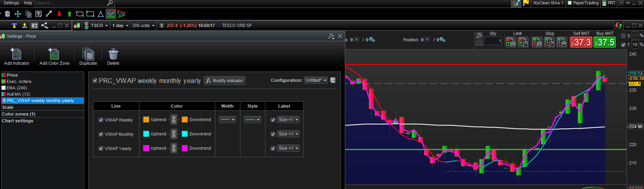The image size is (644, 189).
Task: Click the linked instrument chain icon beside TSCO
Action: (x=86, y=25)
